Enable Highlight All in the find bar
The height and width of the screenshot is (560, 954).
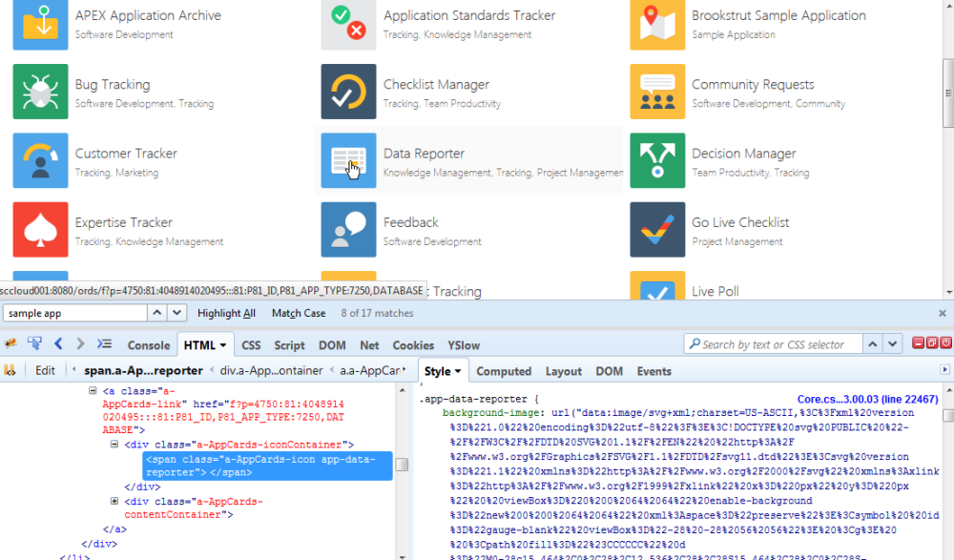[x=226, y=312]
